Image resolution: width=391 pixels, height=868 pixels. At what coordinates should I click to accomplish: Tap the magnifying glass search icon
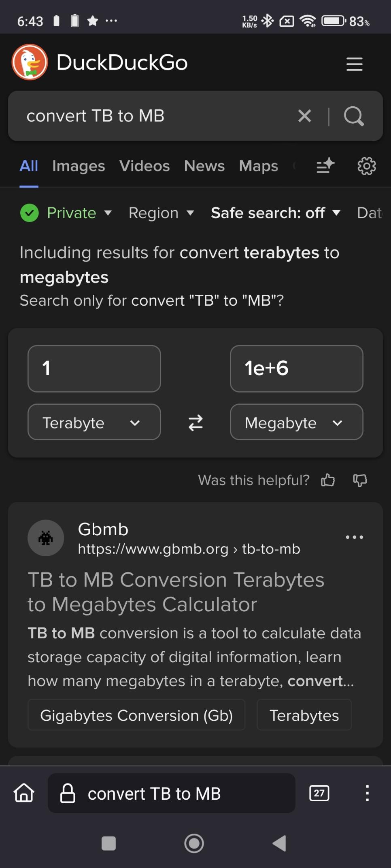[354, 116]
